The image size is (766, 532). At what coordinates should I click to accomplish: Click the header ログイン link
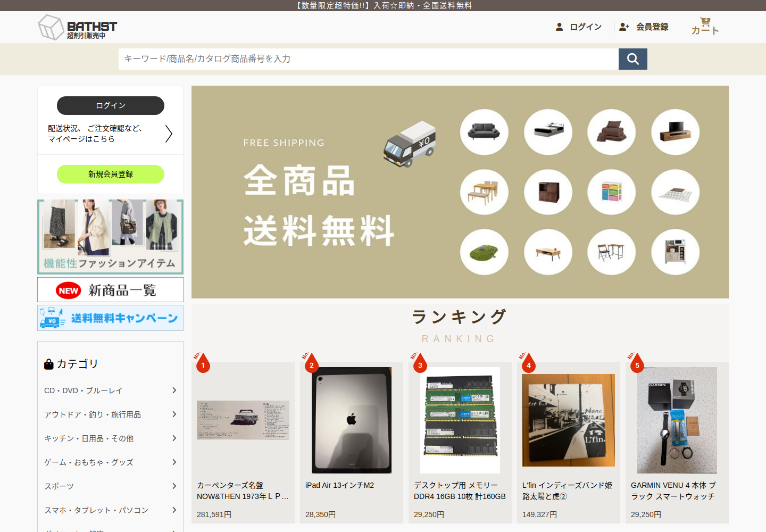click(x=586, y=27)
